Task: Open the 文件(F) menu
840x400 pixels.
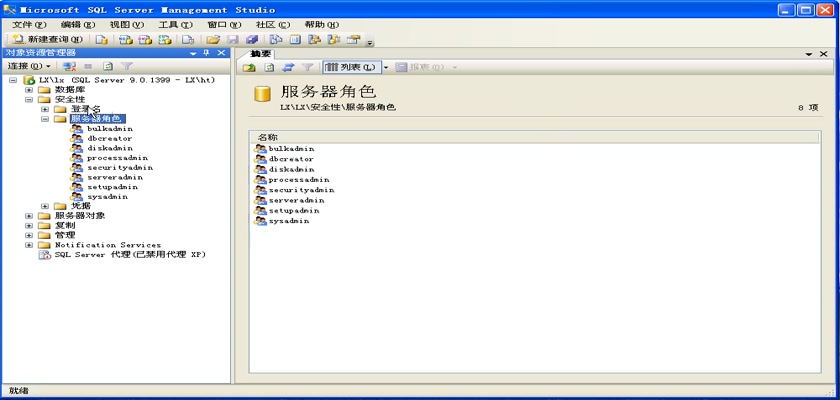Action: [x=29, y=25]
